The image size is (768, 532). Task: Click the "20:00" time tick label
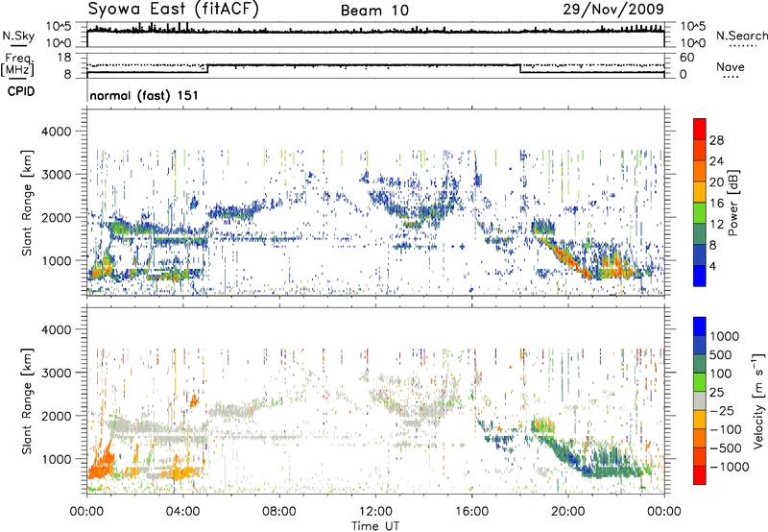click(567, 512)
